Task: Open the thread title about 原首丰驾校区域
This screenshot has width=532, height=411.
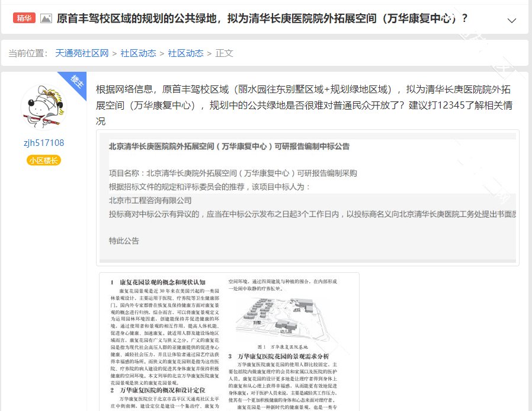Action: pos(262,18)
